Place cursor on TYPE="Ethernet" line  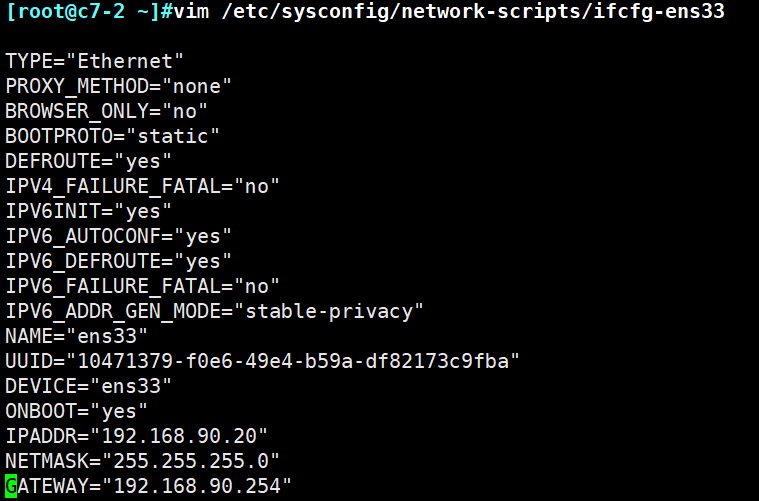click(95, 62)
